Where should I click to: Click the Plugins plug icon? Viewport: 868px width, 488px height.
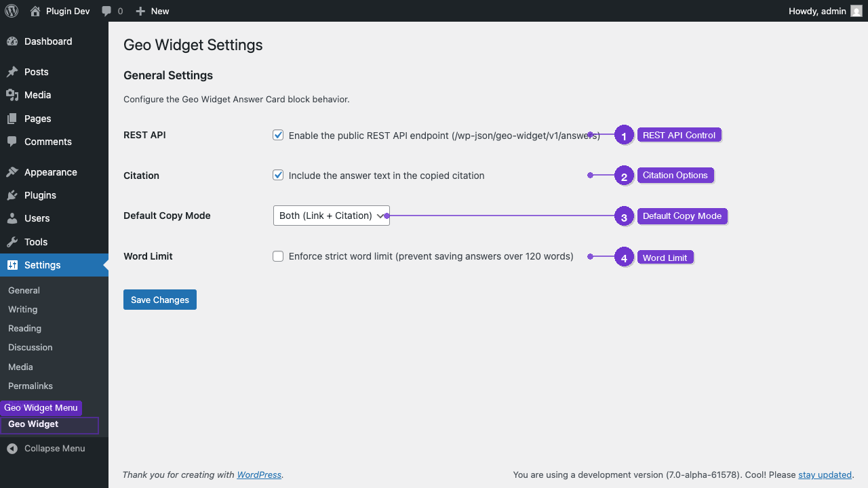click(x=14, y=195)
